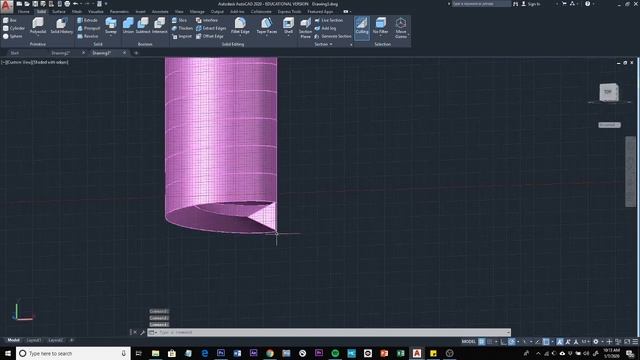This screenshot has width=640, height=360.
Task: Select the Cylinder primitive tool
Action: pyautogui.click(x=13, y=28)
